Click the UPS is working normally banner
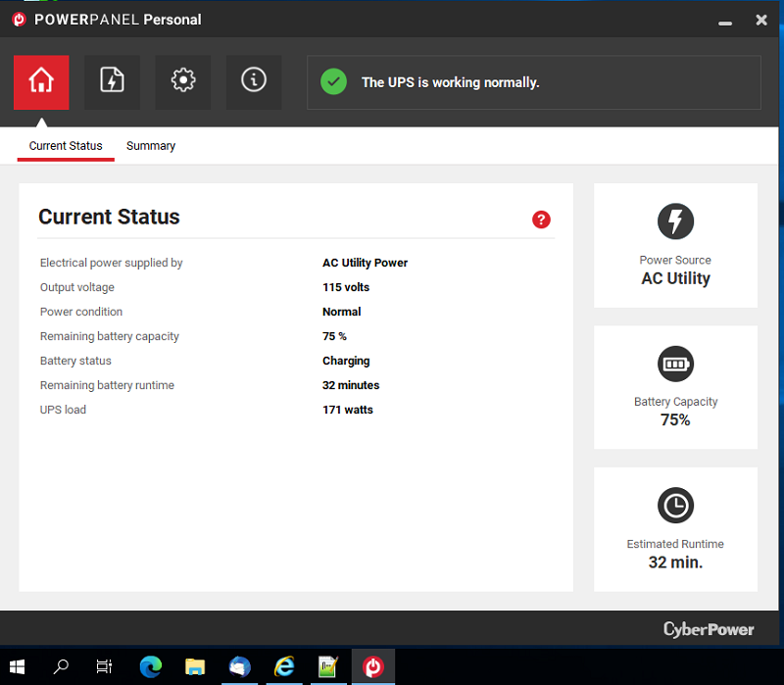784x685 pixels. (534, 82)
